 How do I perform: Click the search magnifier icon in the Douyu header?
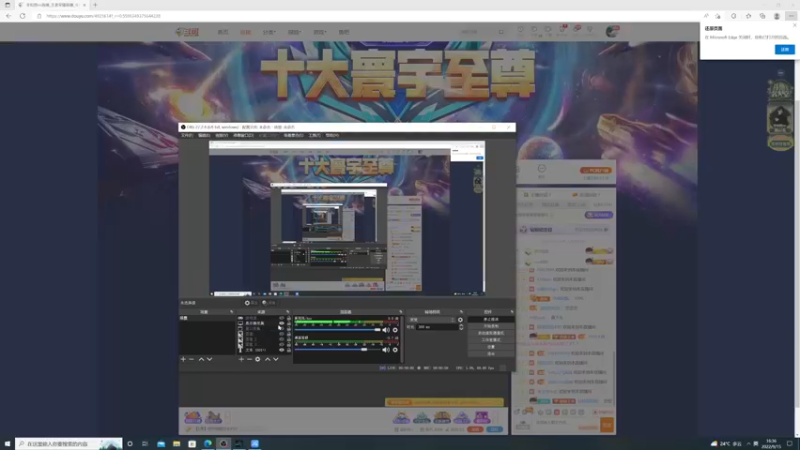[x=501, y=32]
